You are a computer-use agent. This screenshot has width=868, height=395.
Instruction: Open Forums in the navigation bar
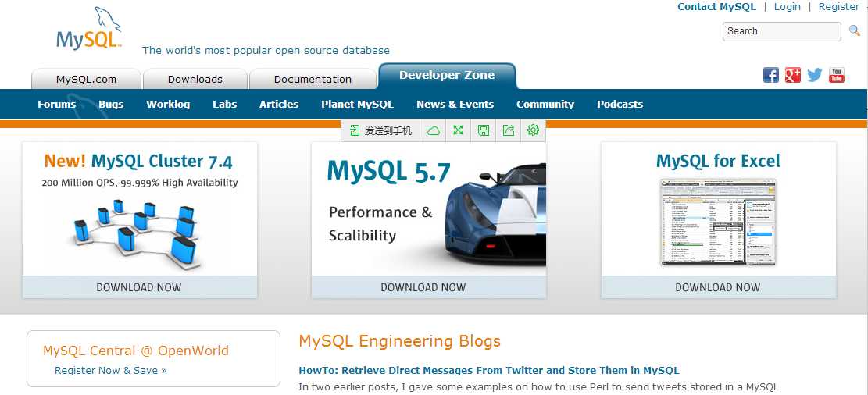[56, 104]
